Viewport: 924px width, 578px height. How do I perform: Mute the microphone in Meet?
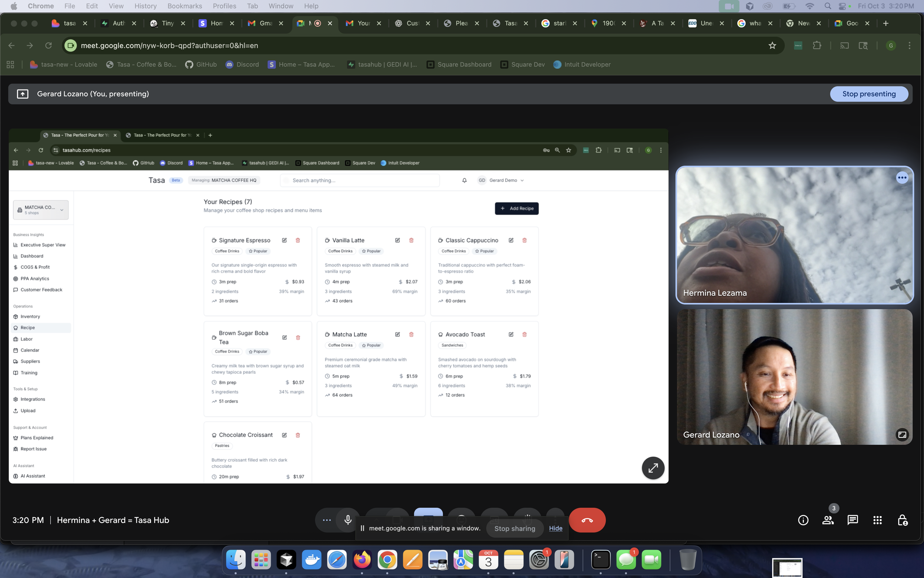click(x=347, y=520)
